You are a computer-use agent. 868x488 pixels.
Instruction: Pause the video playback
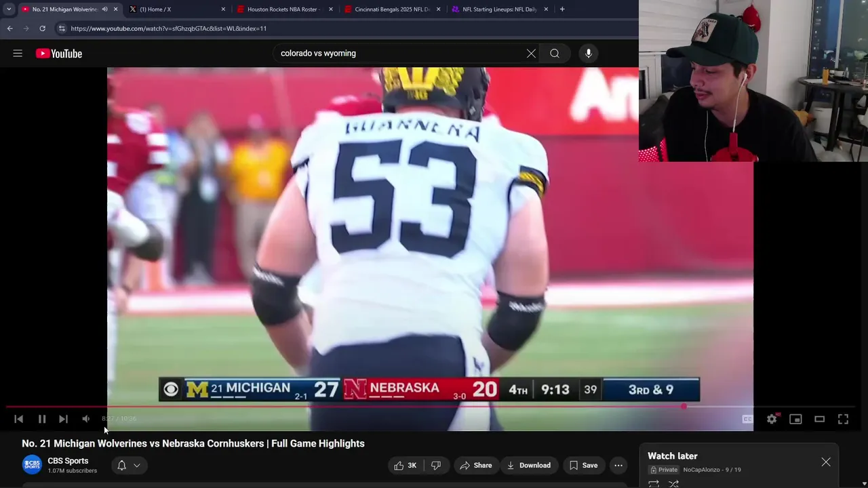(41, 419)
